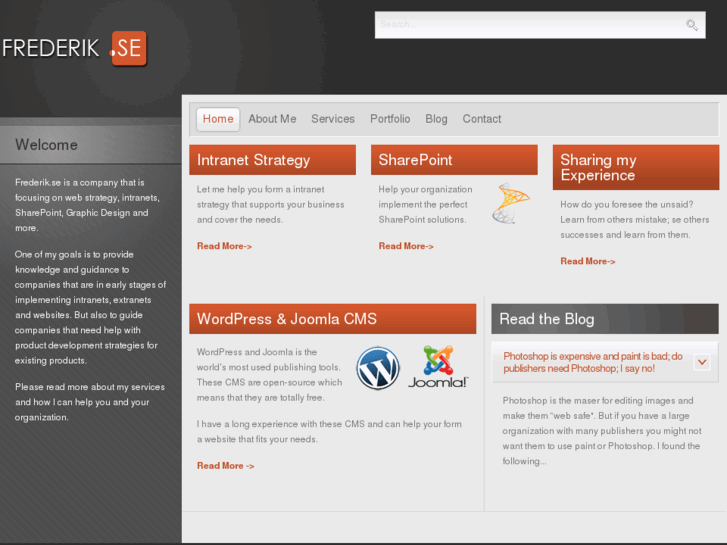Click the Sharing my Experience heading
The height and width of the screenshot is (545, 727).
[x=636, y=167]
